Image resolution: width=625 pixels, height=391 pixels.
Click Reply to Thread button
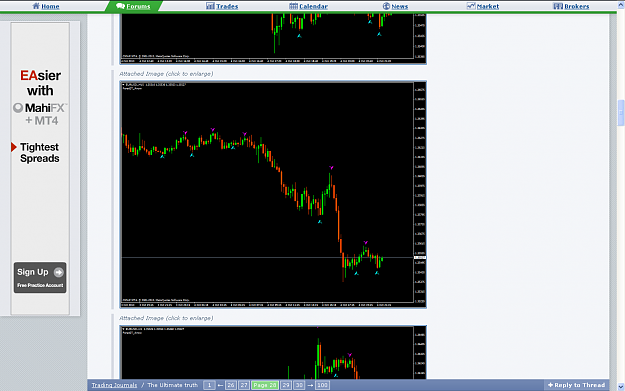[576, 385]
